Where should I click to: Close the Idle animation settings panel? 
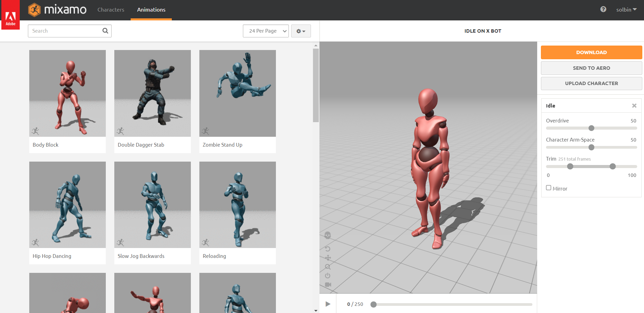click(634, 105)
